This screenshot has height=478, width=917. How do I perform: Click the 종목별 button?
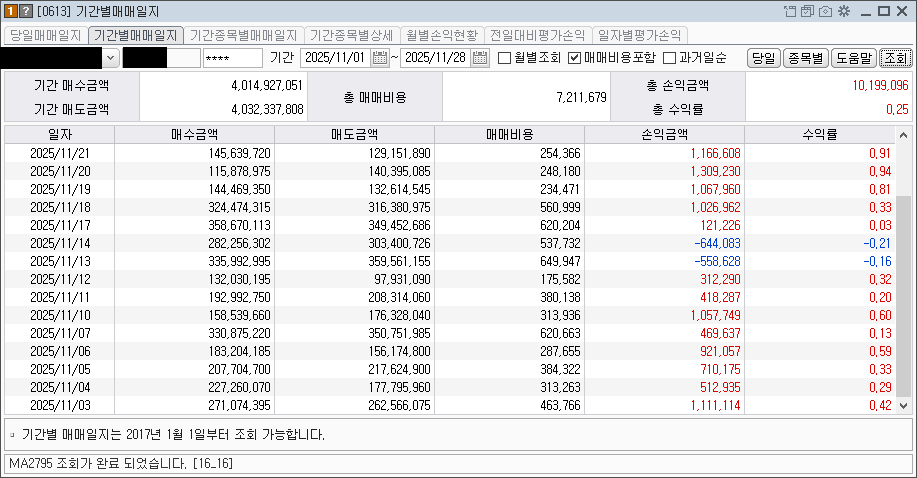coord(805,58)
